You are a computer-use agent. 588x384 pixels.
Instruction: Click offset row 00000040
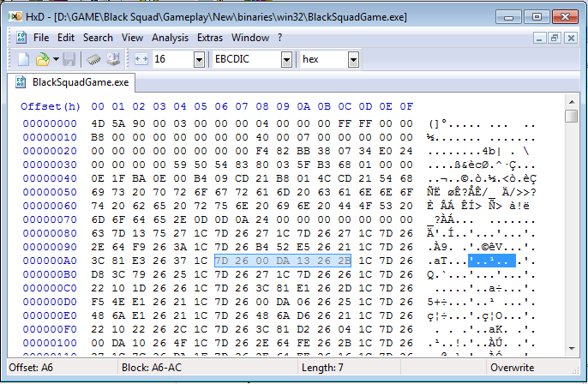click(x=50, y=178)
